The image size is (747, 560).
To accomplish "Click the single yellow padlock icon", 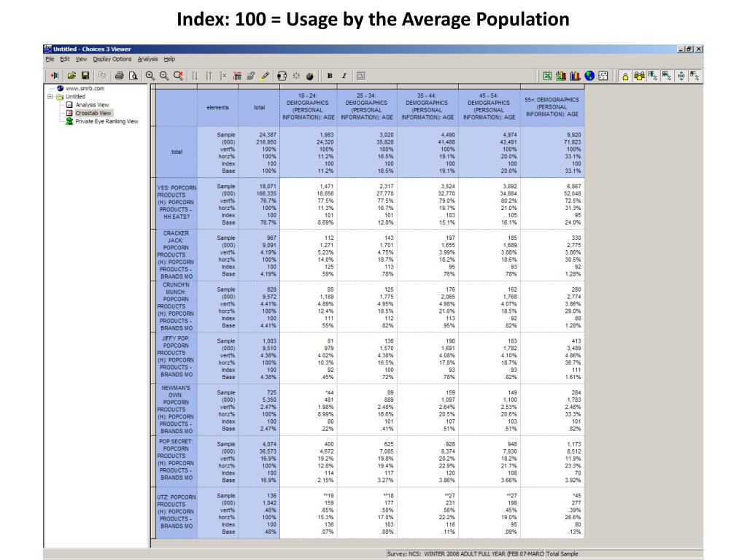I will point(625,76).
